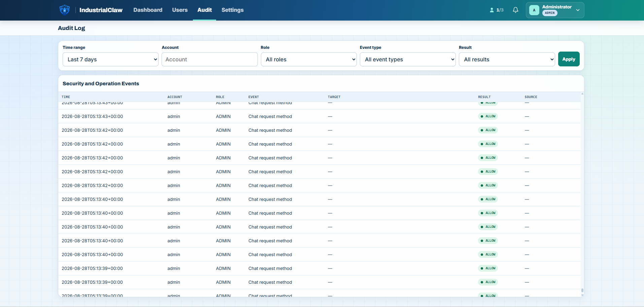The width and height of the screenshot is (644, 307).
Task: Apply the audit filters
Action: [x=569, y=59]
